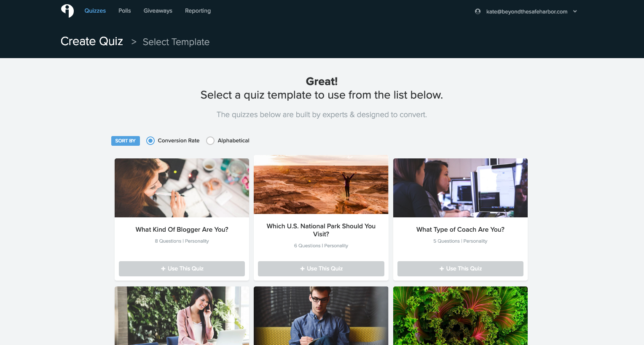This screenshot has height=345, width=644.
Task: Click the Interact logo icon
Action: 67,11
